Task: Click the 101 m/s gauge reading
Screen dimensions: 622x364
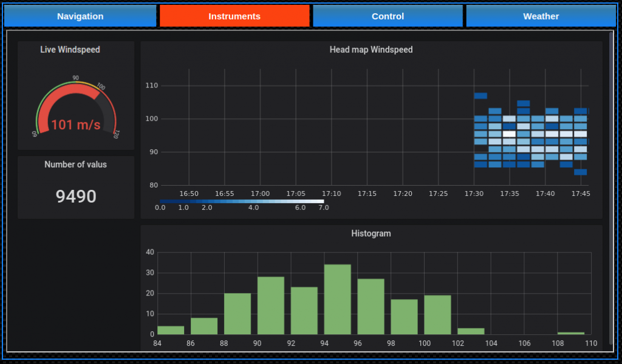Action: coord(76,125)
